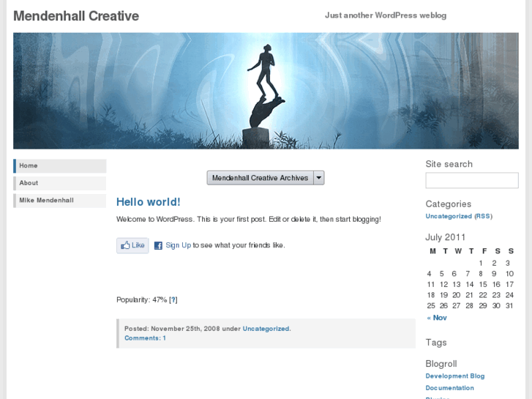Click the Categories sidebar heading
The height and width of the screenshot is (399, 532).
(448, 204)
